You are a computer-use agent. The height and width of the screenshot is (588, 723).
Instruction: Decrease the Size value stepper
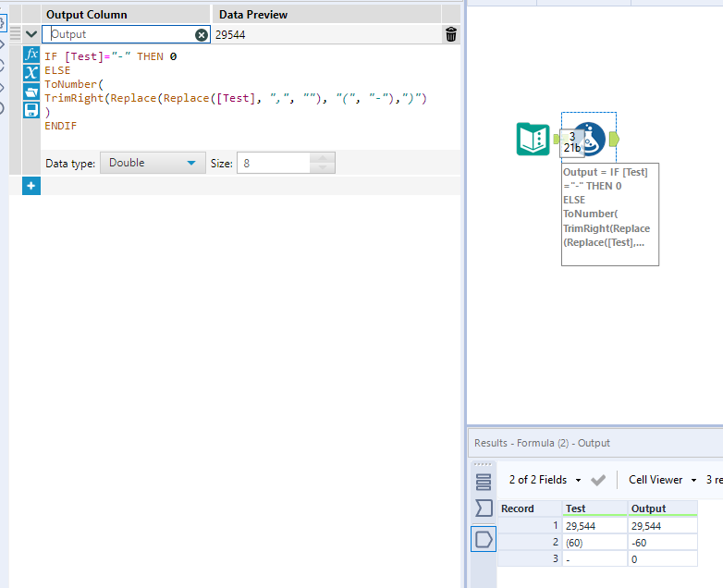pos(323,168)
